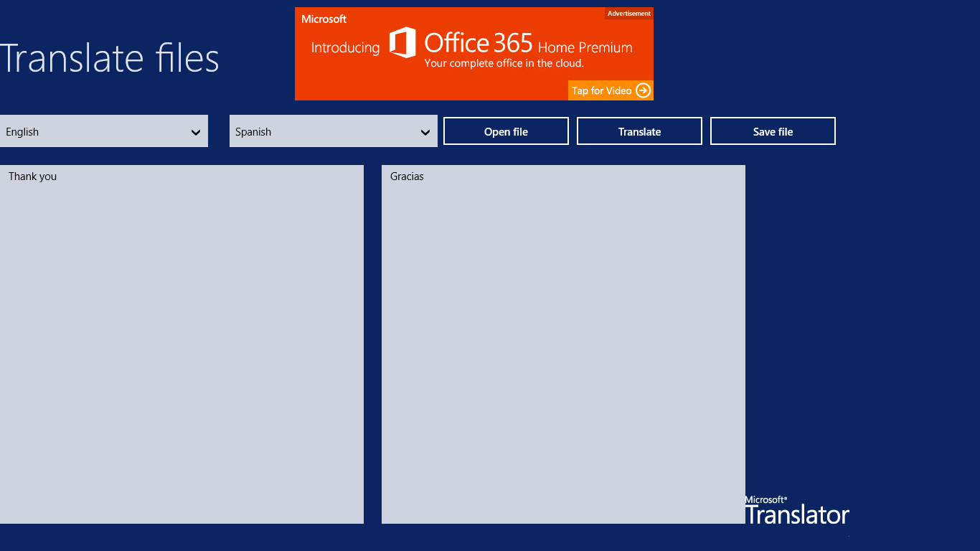Screen dimensions: 980x551
Task: Click into the source text box containing Thank you
Action: (182, 344)
